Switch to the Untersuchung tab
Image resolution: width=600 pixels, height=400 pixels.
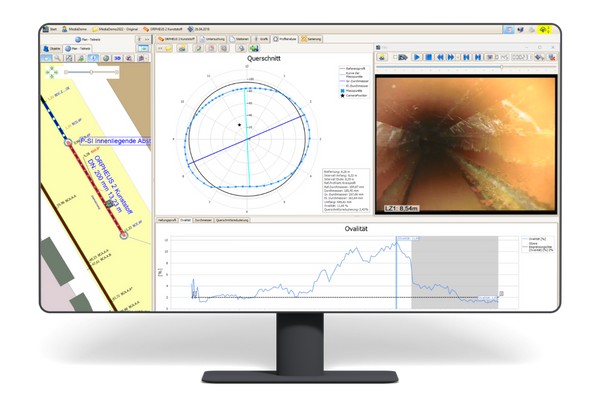coord(212,39)
